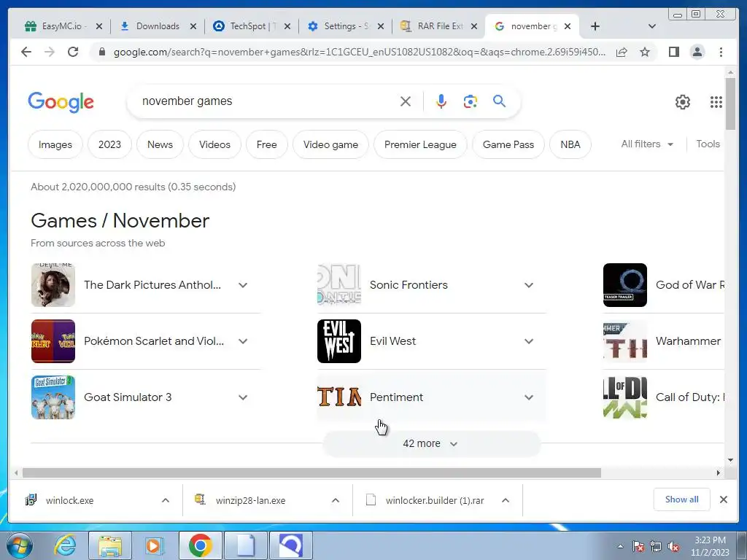Click the Google logo
This screenshot has width=747, height=560.
pyautogui.click(x=61, y=102)
